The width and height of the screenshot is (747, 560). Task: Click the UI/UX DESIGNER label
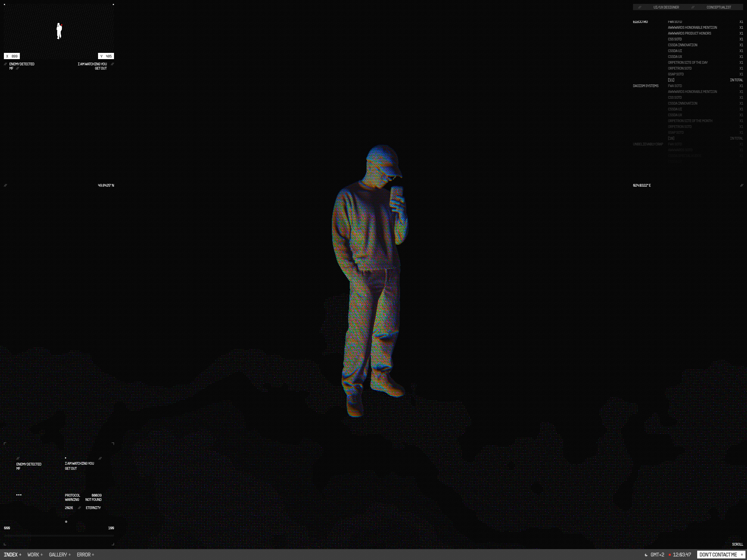(666, 7)
